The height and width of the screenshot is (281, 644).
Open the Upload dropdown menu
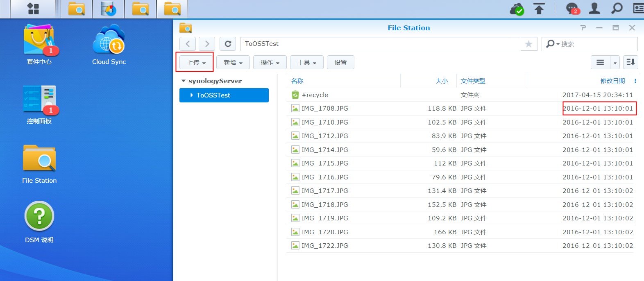coord(196,62)
